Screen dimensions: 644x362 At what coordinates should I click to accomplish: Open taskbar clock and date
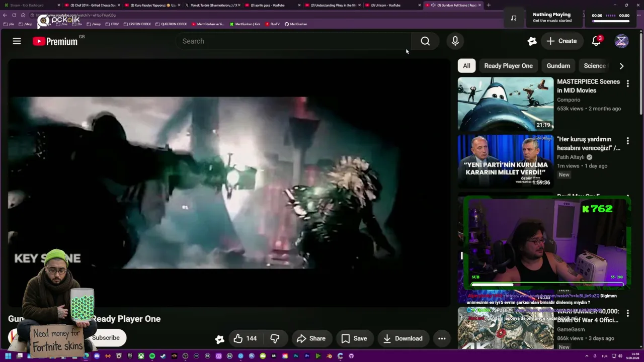632,356
